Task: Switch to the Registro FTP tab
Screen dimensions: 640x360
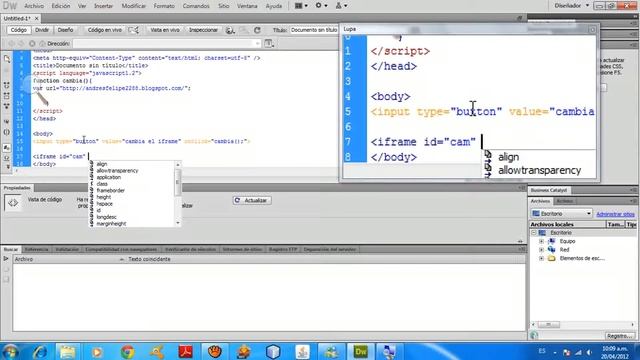Action: (x=282, y=249)
